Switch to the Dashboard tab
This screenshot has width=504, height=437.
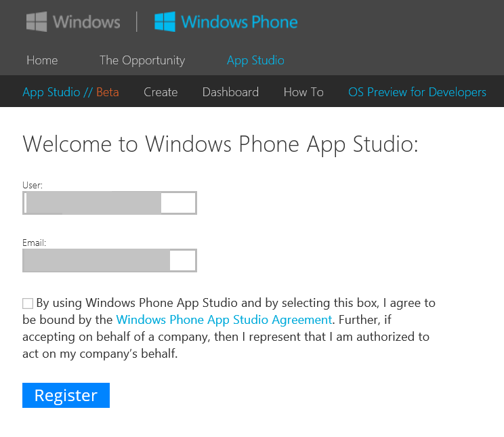[x=230, y=92]
